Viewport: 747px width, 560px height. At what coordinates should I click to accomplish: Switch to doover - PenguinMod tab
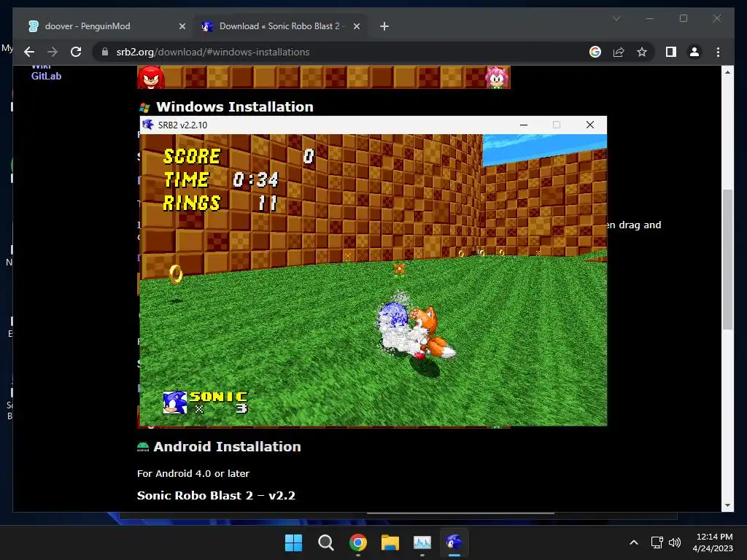[107, 26]
